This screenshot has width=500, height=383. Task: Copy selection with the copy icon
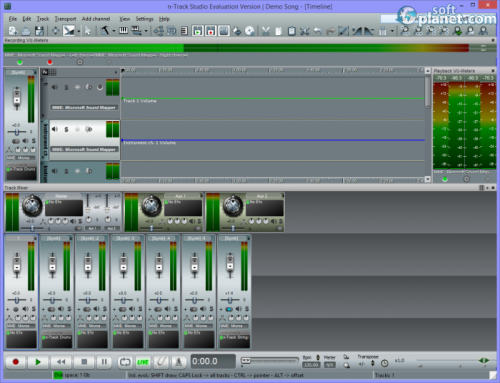278,31
